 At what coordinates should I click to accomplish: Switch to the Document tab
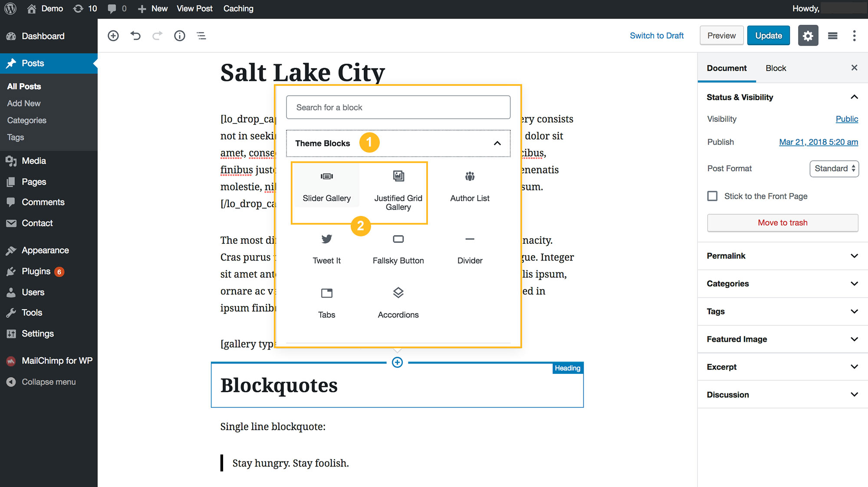tap(727, 68)
